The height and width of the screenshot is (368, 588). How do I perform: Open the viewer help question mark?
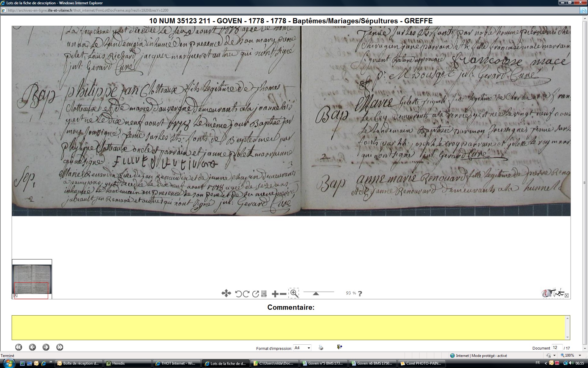[x=360, y=293]
